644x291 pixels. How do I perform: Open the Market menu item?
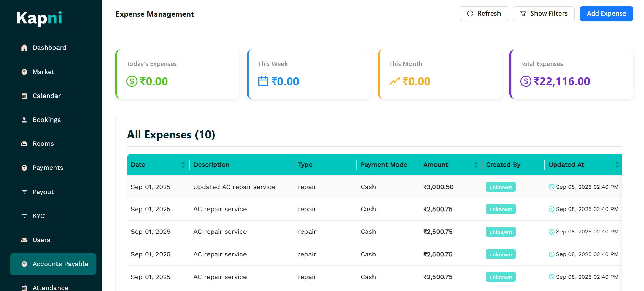(x=43, y=72)
